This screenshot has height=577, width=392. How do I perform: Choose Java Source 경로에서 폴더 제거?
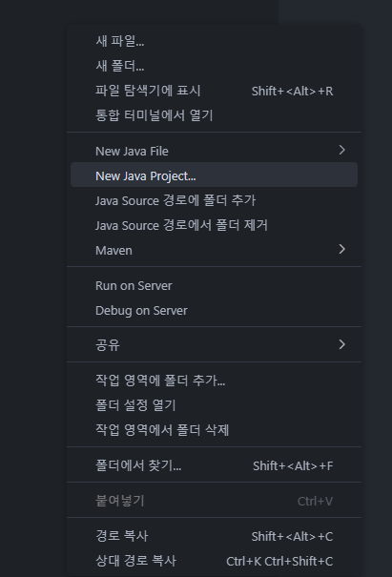[x=214, y=225]
